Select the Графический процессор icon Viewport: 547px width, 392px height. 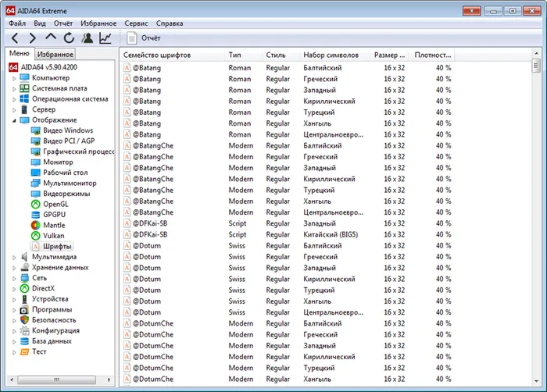36,151
